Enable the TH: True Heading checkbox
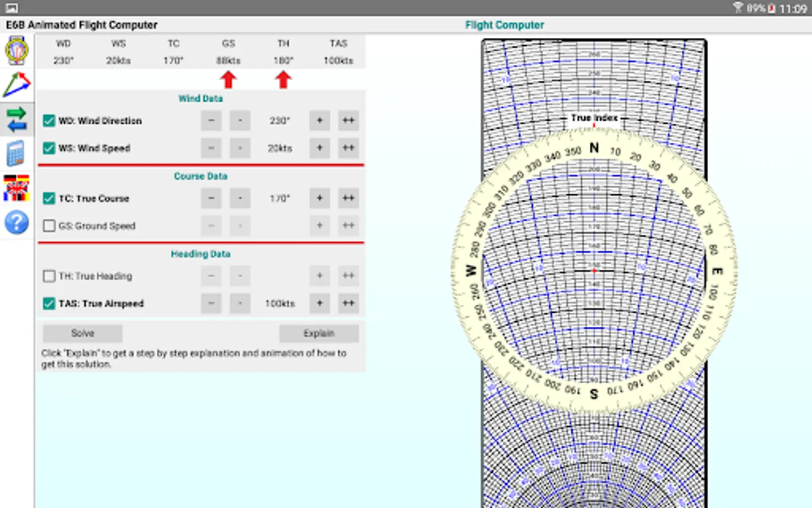 pos(49,276)
